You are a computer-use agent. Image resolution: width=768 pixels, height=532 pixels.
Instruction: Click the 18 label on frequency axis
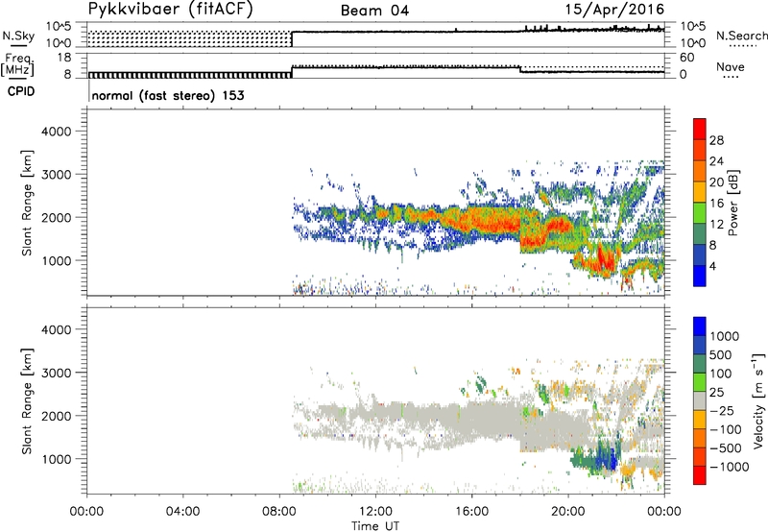pos(64,58)
